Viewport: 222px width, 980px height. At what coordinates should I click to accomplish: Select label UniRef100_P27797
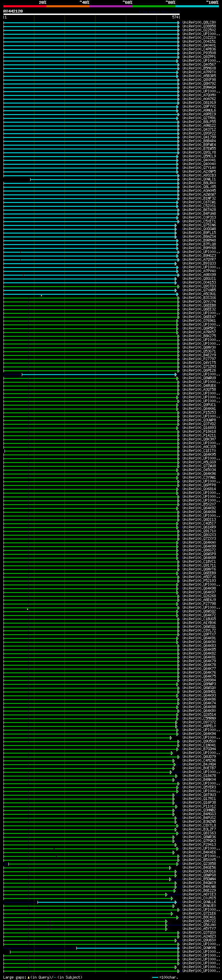[199, 359]
